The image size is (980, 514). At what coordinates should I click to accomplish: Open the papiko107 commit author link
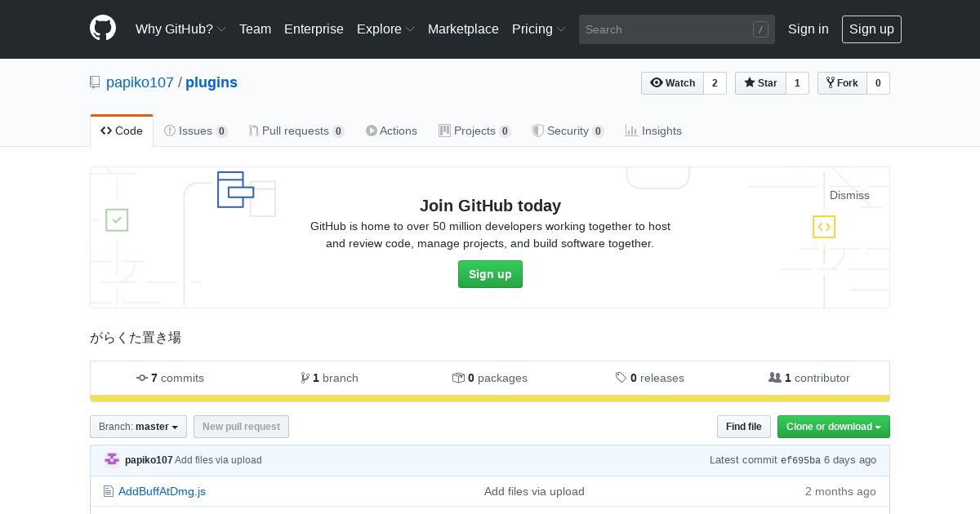coord(149,460)
